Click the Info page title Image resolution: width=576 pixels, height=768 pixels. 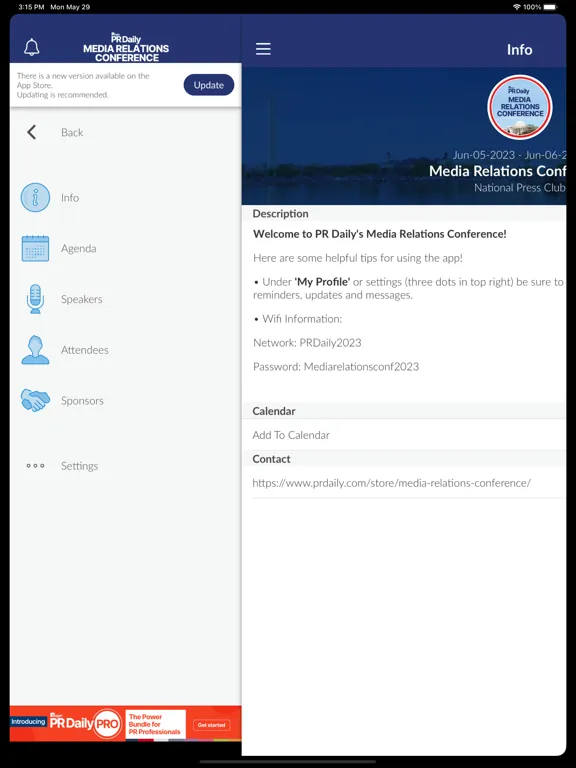click(x=519, y=49)
